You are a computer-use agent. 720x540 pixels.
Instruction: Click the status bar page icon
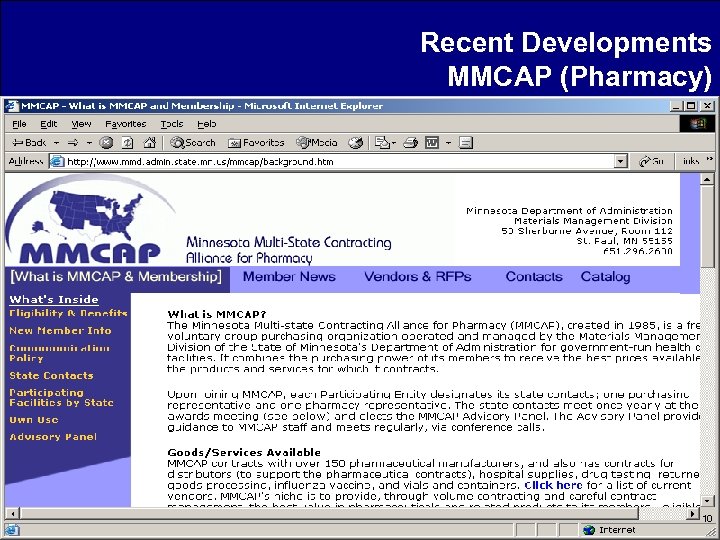point(12,530)
